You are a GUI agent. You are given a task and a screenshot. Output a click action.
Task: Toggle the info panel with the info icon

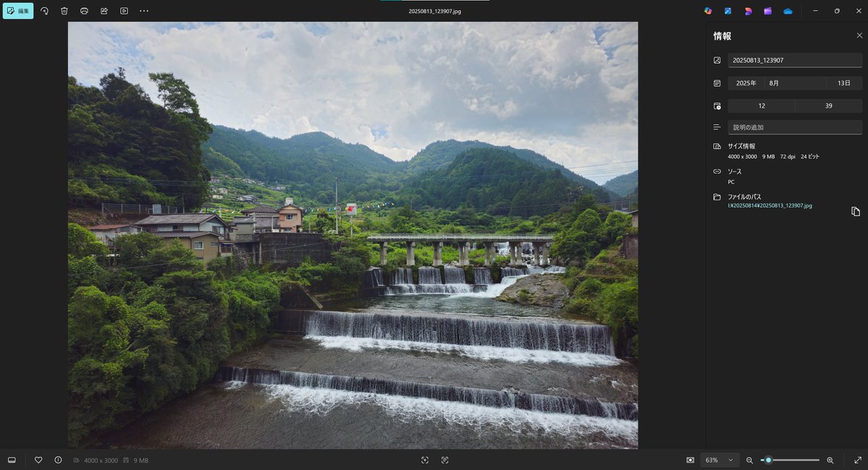[x=58, y=460]
